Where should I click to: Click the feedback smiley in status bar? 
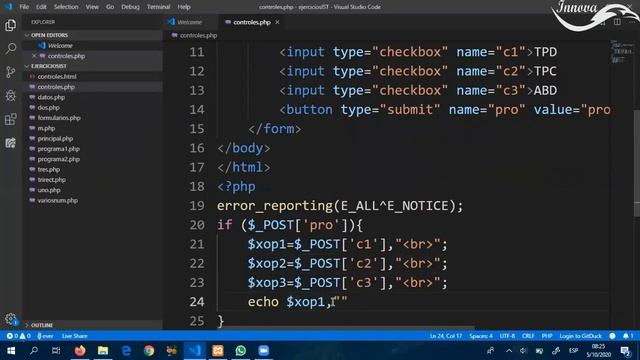612,336
